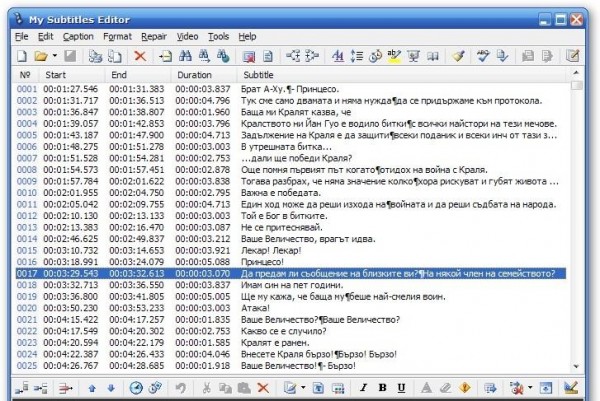This screenshot has height=401, width=600.
Task: Open the Edit menu
Action: coord(46,37)
